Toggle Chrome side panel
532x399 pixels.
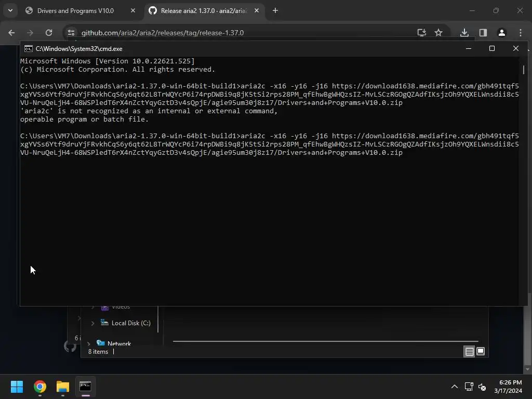[483, 33]
